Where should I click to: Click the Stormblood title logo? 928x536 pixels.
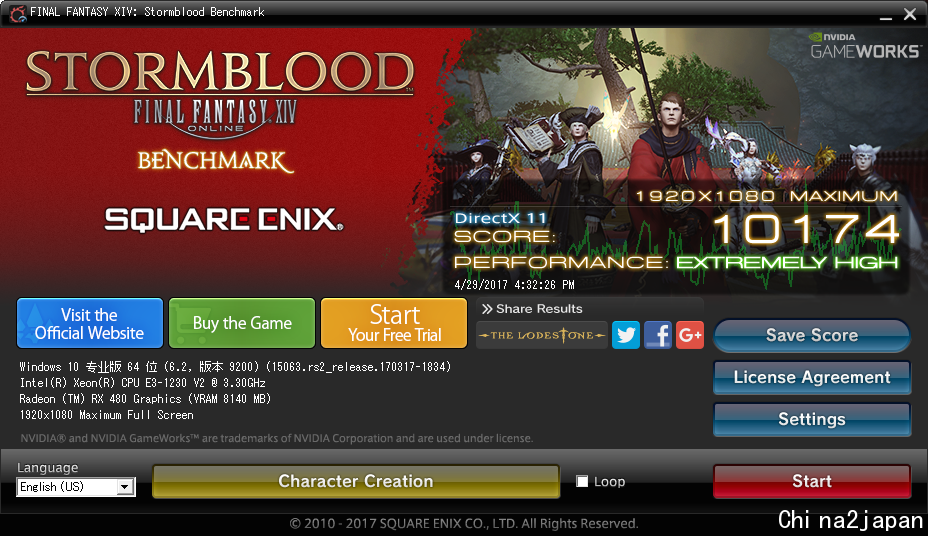tap(220, 73)
